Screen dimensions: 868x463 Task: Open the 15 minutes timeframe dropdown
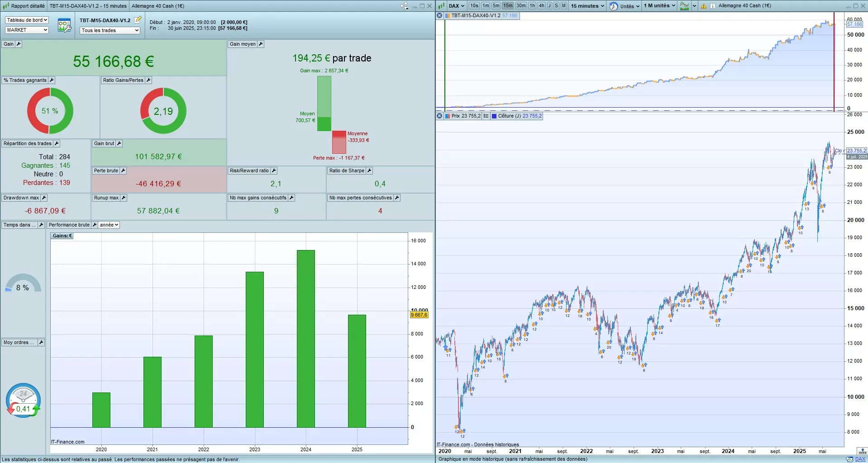pos(588,6)
